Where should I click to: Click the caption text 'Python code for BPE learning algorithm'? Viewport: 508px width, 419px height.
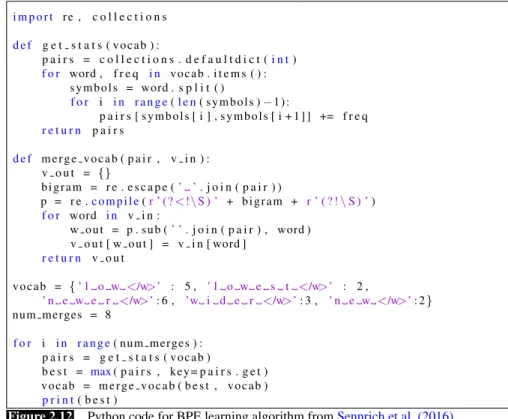pyautogui.click(x=196, y=415)
